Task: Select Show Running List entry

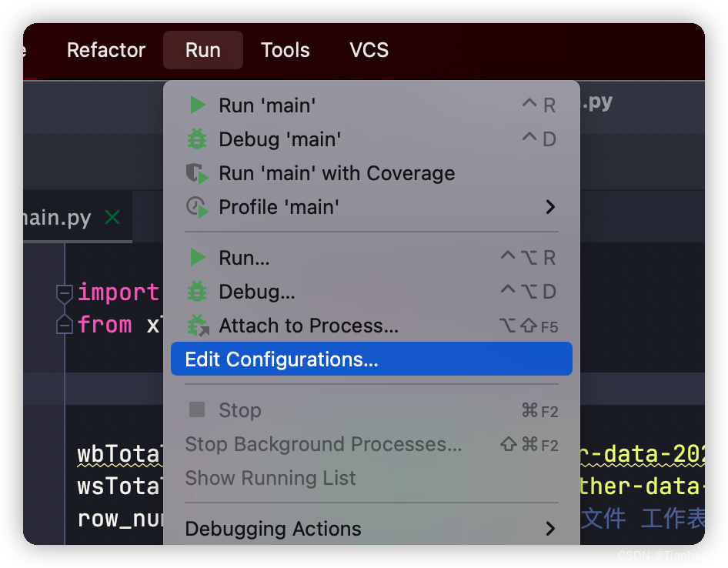Action: (x=270, y=478)
